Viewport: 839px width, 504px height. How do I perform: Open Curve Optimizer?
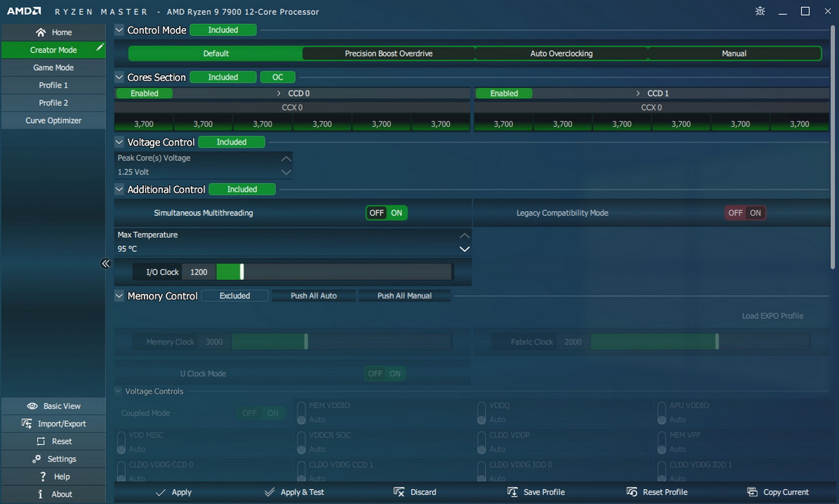click(53, 121)
